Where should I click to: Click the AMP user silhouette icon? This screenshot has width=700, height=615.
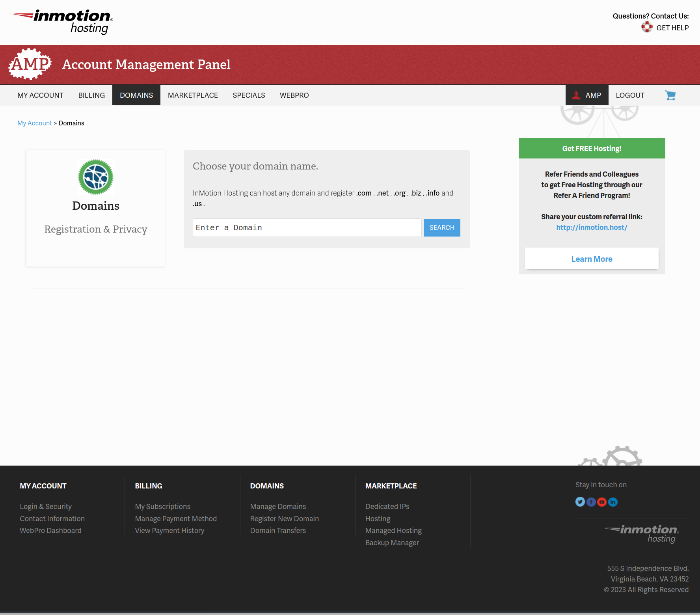pos(576,95)
